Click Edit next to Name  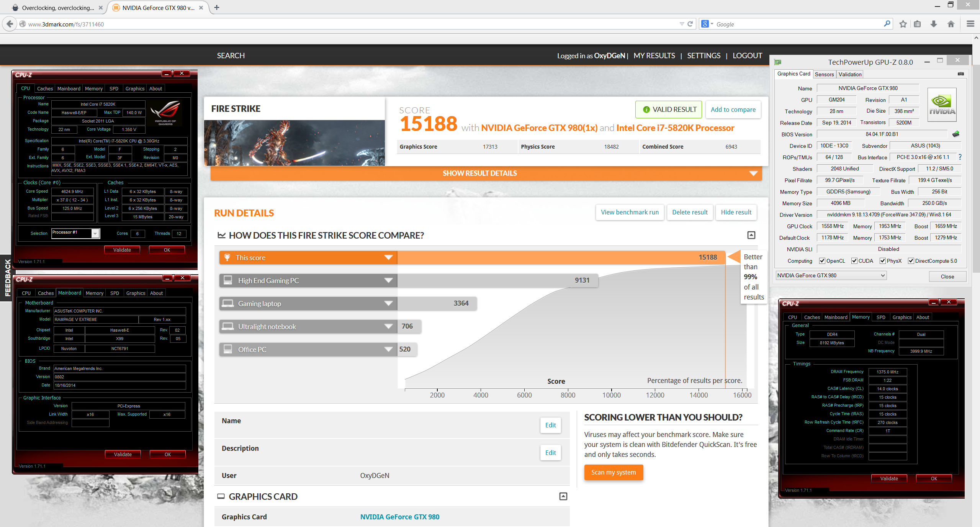pyautogui.click(x=550, y=425)
